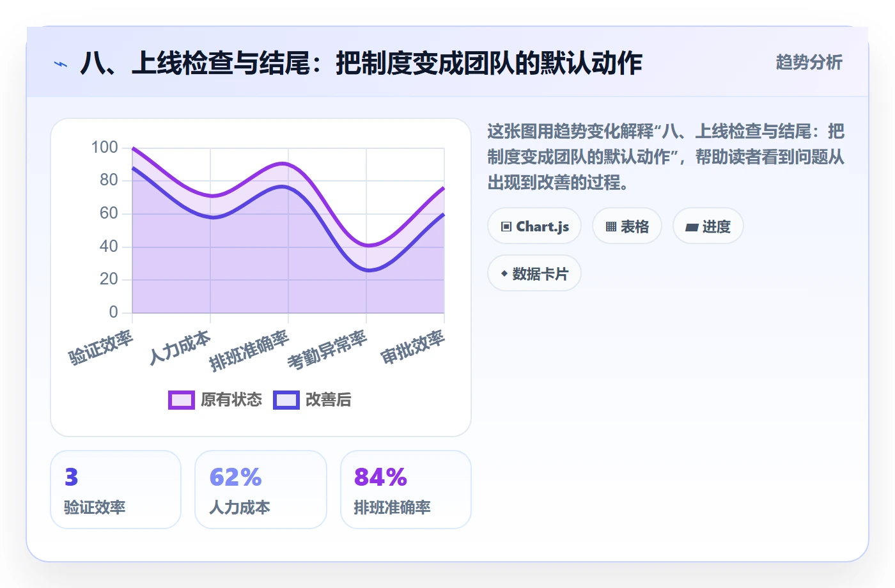Click the 20 y-axis value
This screenshot has width=895, height=588.
pos(109,279)
